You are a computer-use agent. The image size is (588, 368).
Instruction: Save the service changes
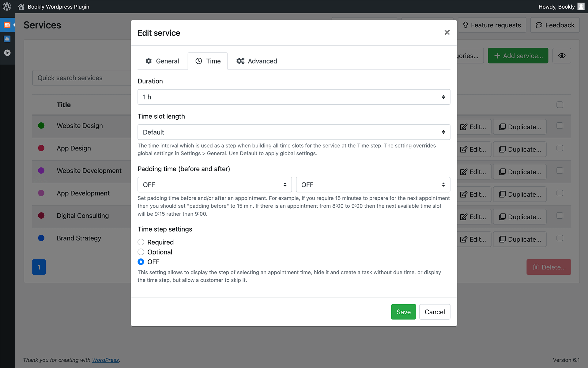(x=403, y=312)
